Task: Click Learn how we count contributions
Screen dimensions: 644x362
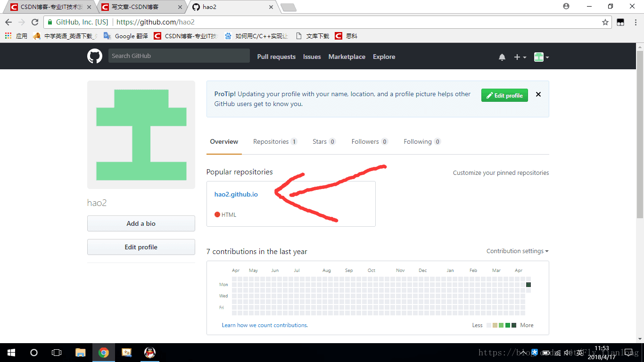Action: [x=265, y=325]
